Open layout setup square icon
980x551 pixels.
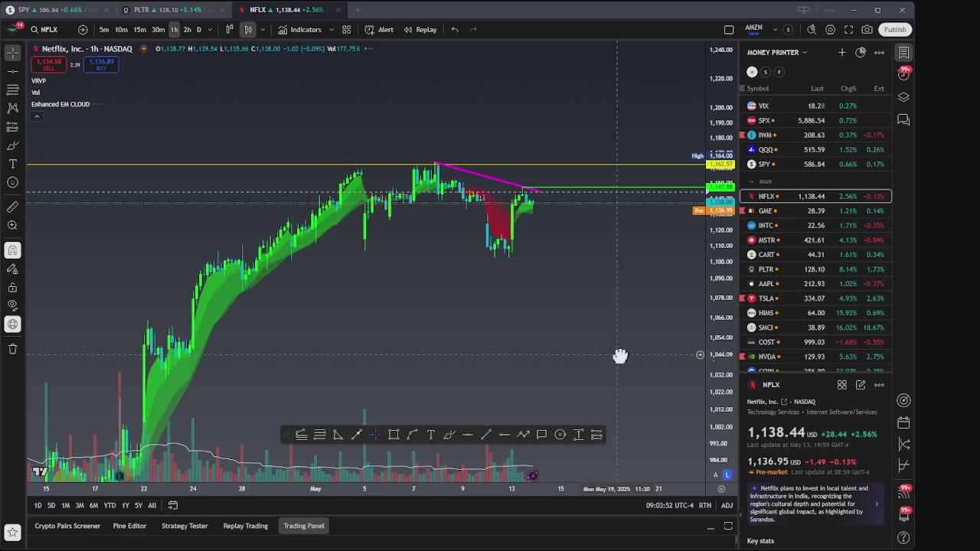click(729, 29)
